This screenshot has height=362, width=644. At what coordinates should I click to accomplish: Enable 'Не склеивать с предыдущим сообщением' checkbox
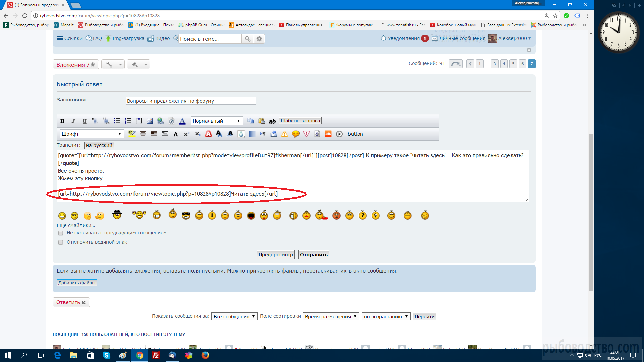[x=61, y=233]
